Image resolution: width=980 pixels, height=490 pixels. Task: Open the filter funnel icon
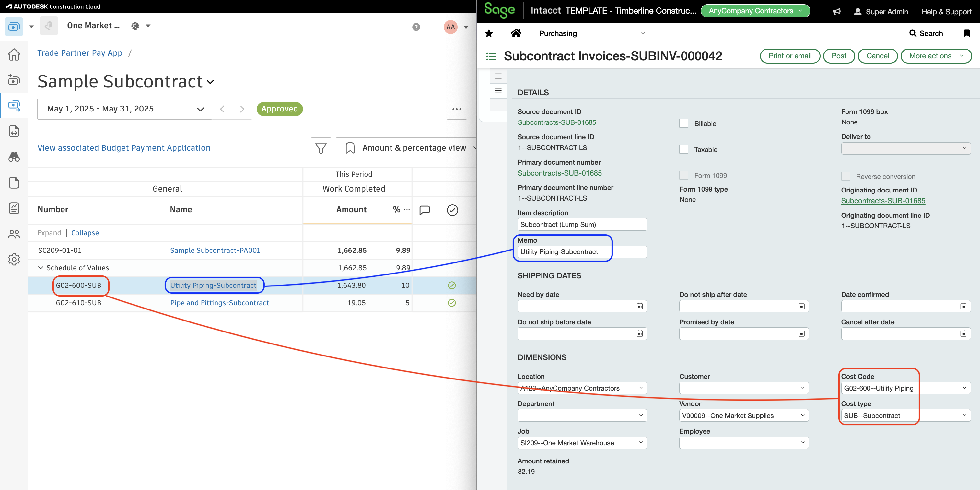321,148
